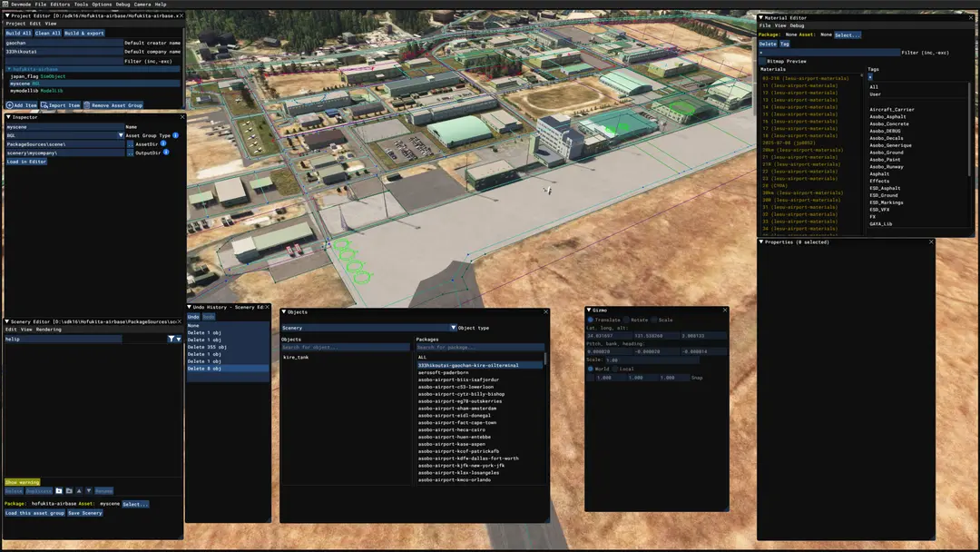Click the Asset Group Type info icon
This screenshot has height=552, width=980.
coord(176,135)
